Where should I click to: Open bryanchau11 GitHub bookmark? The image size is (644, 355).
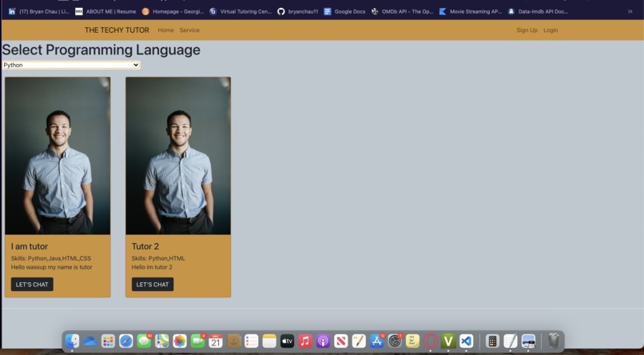298,11
